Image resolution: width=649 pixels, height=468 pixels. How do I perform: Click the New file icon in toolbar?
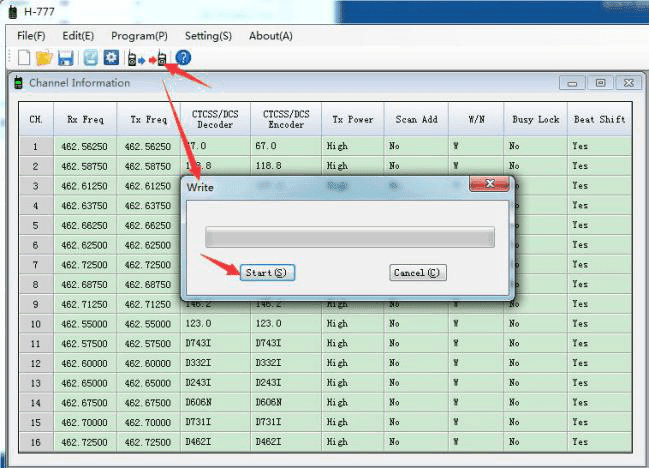pos(24,58)
